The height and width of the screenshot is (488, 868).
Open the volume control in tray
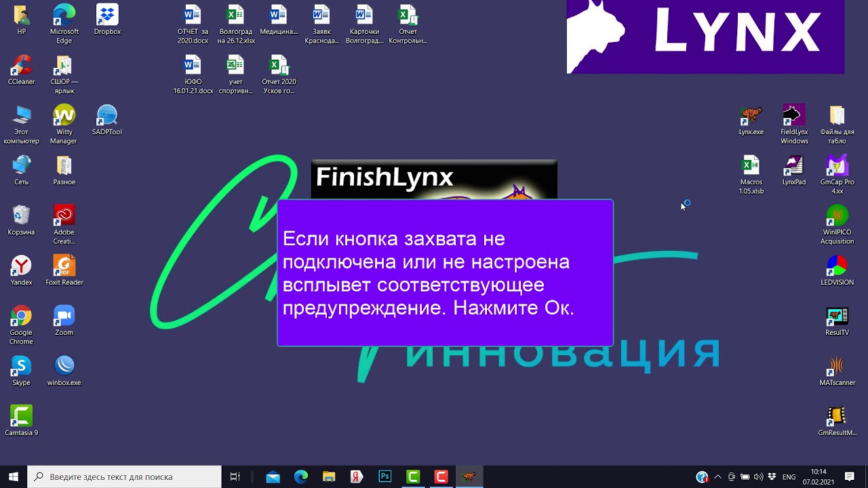[x=758, y=476]
